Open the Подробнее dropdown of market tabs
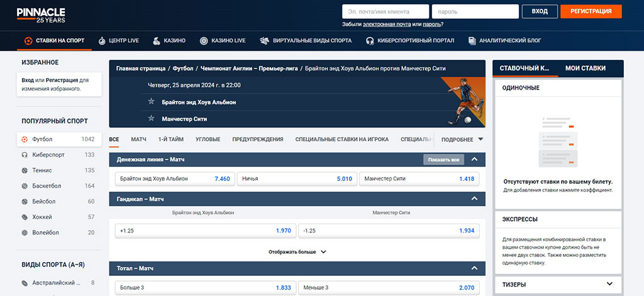Screen dimensions: 644x296 [x=462, y=139]
